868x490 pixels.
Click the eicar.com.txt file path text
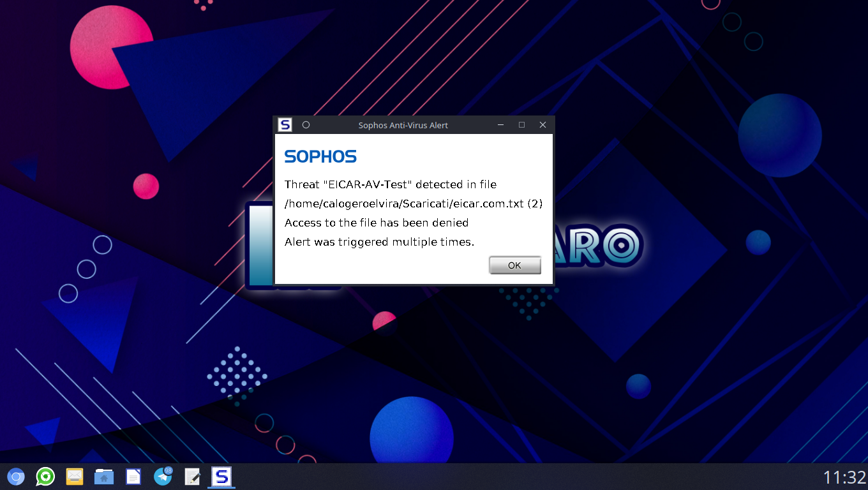click(413, 204)
